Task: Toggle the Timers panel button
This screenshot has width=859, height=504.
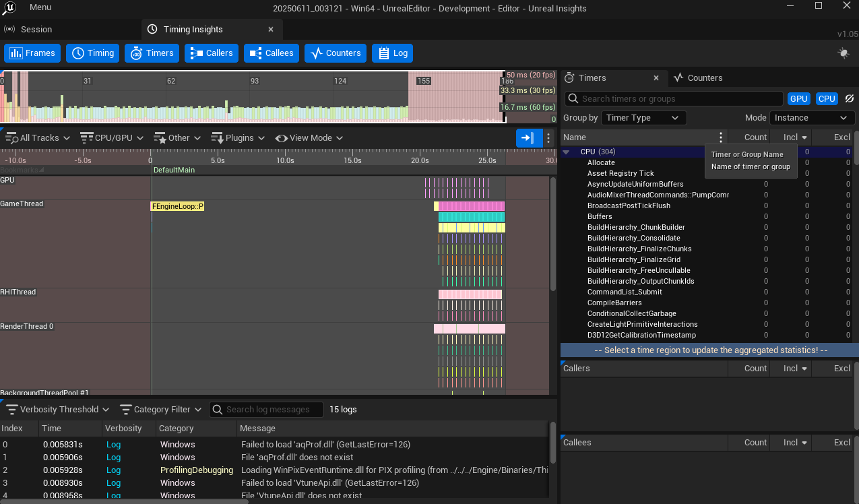Action: click(152, 53)
